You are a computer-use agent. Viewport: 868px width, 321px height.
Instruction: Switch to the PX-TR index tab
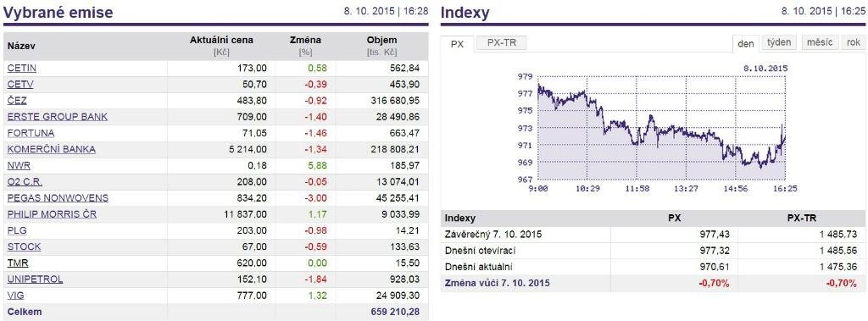tap(501, 43)
